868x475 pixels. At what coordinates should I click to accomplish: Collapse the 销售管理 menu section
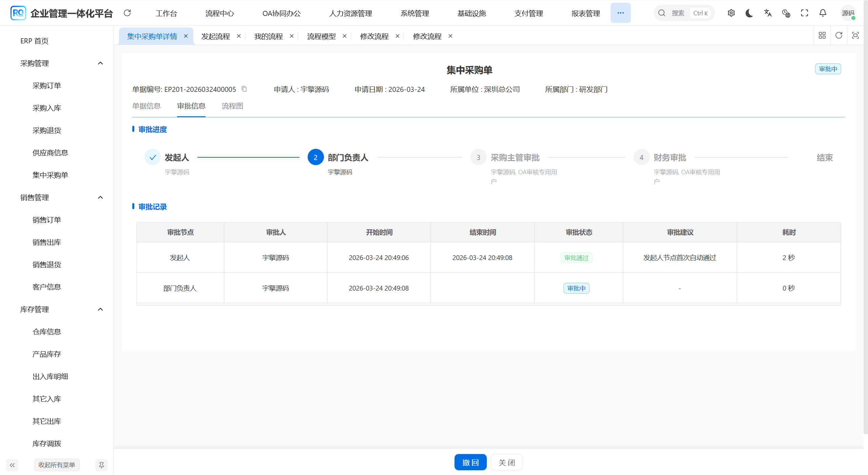100,197
